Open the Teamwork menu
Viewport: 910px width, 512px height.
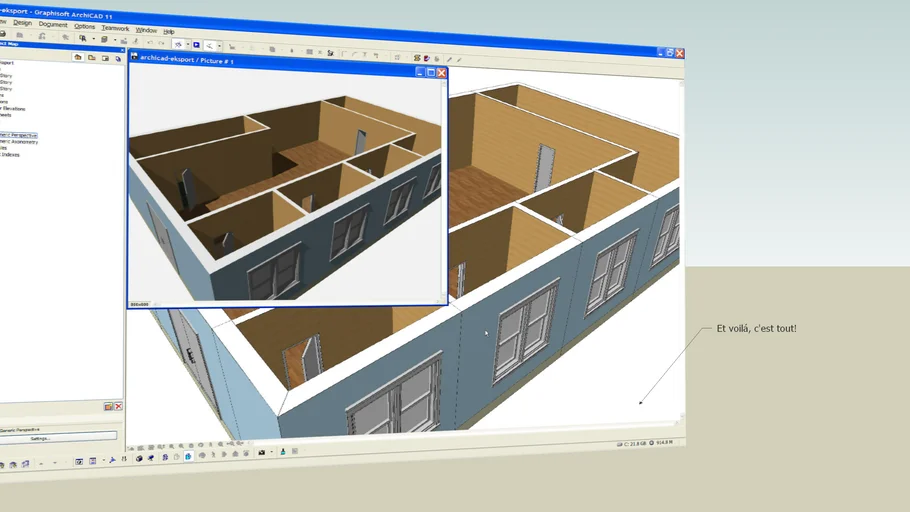[x=115, y=28]
